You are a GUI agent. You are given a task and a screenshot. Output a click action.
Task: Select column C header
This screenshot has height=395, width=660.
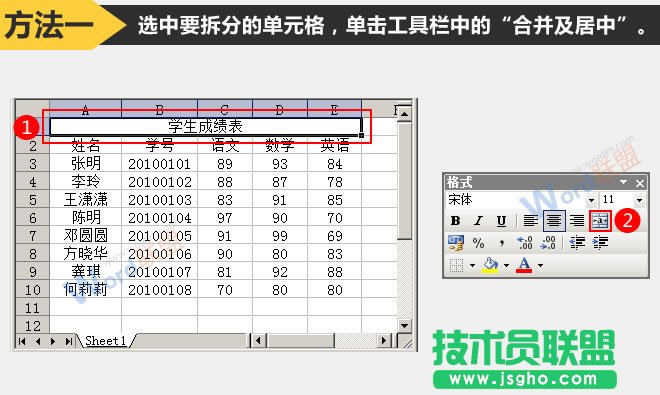[x=225, y=109]
